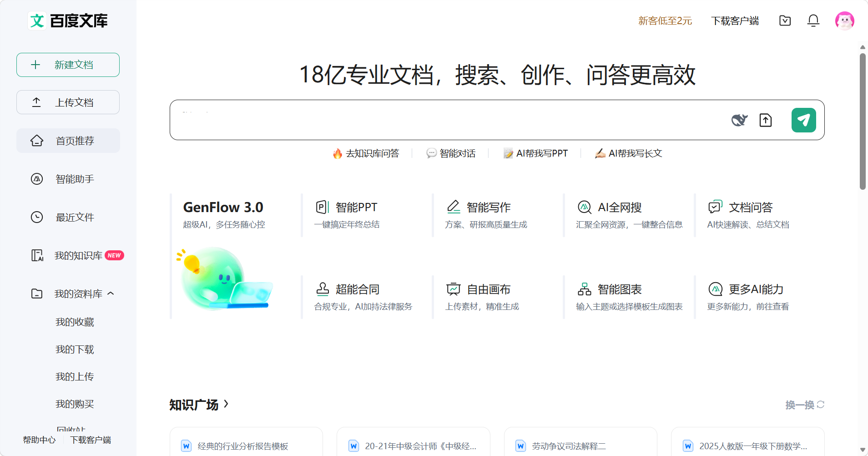Open the 智能图表 feature

point(620,289)
